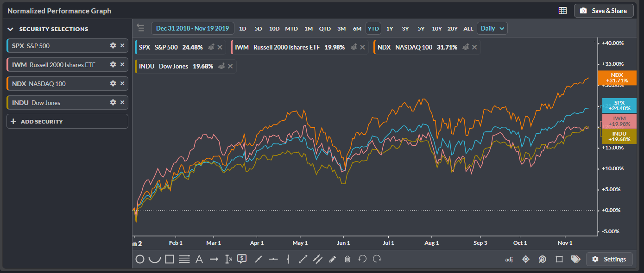This screenshot has height=273, width=644.
Task: Select the horizontal lines drawing tool
Action: [184, 259]
